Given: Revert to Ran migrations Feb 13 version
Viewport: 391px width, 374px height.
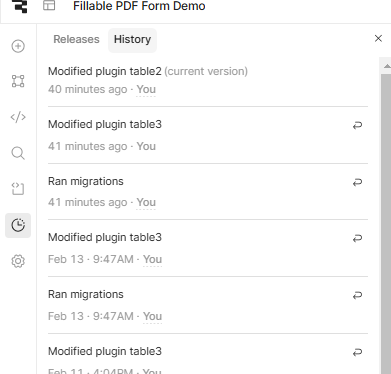Looking at the screenshot, I should (357, 295).
